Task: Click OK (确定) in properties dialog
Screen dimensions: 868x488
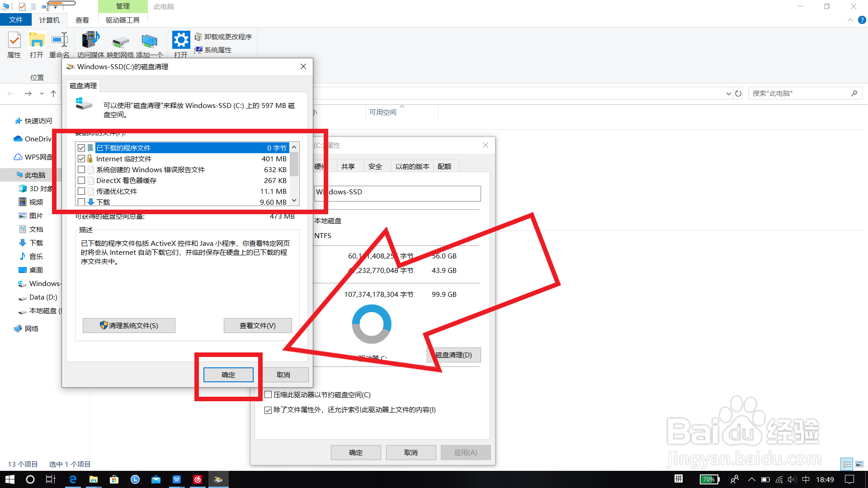Action: (356, 452)
